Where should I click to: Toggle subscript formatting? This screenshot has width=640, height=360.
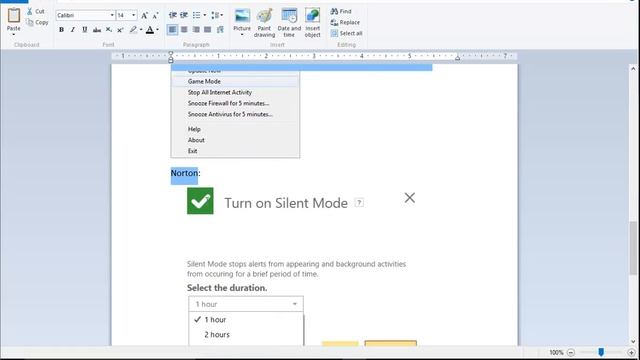point(109,29)
